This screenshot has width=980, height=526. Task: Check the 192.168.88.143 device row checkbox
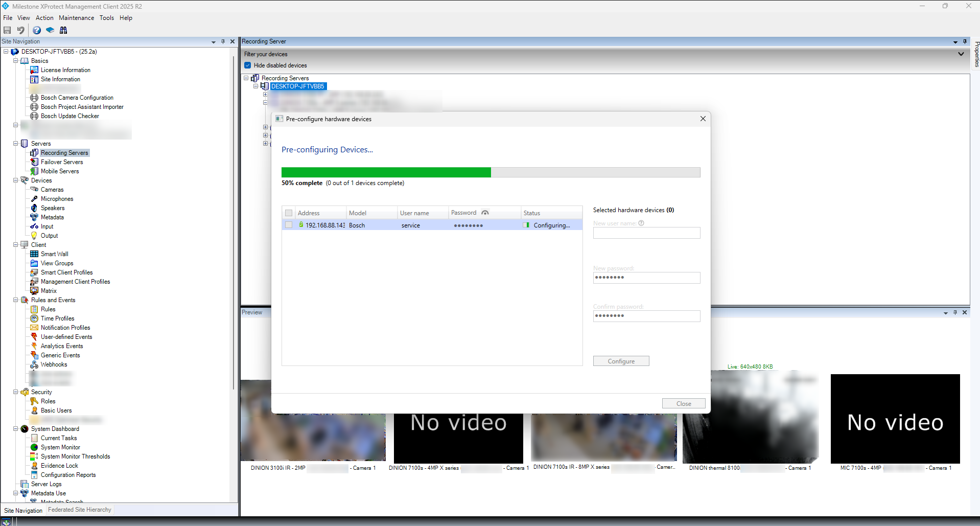coord(289,225)
